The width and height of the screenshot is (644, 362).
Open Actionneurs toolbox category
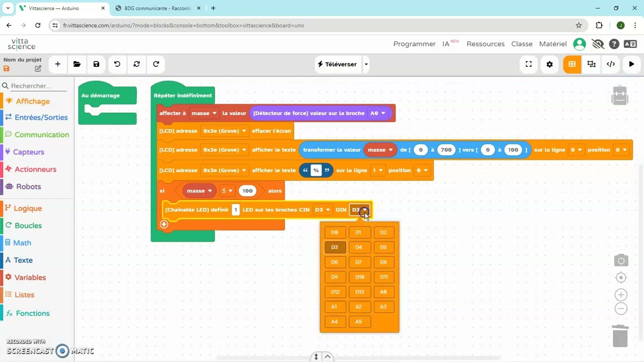point(35,169)
